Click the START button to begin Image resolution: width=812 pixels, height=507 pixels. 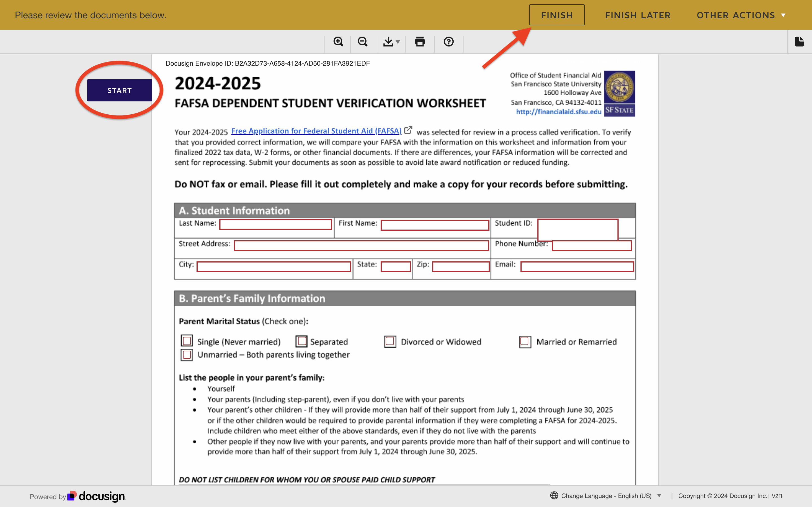click(119, 90)
